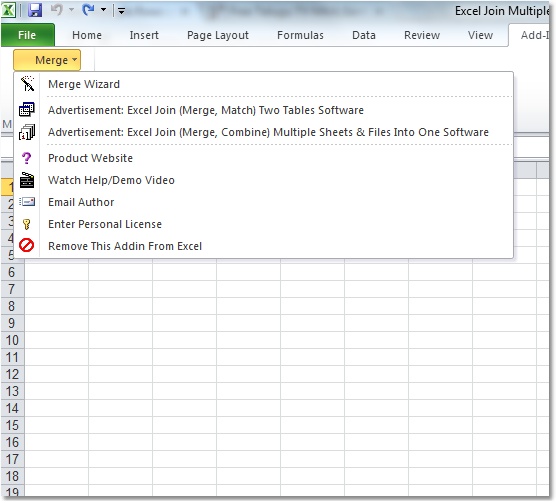Viewport: 556px width, 503px height.
Task: Collapse the Merge dropdown button
Action: 47,60
